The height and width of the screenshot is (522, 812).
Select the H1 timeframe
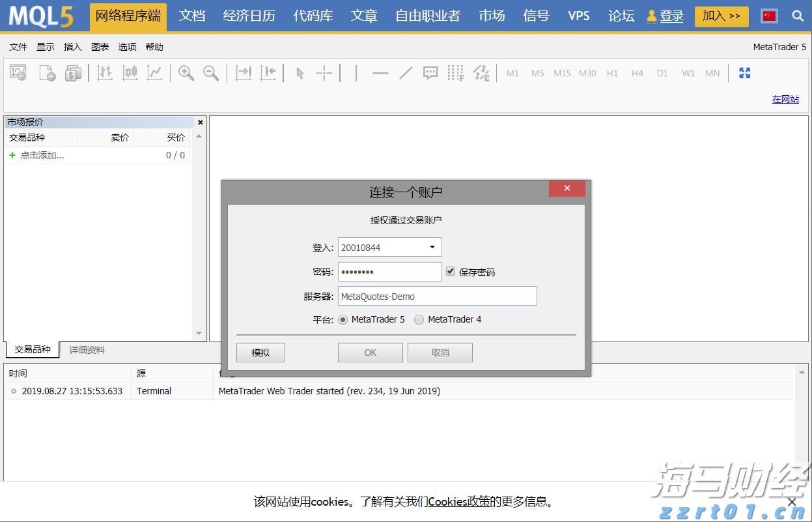tap(612, 73)
